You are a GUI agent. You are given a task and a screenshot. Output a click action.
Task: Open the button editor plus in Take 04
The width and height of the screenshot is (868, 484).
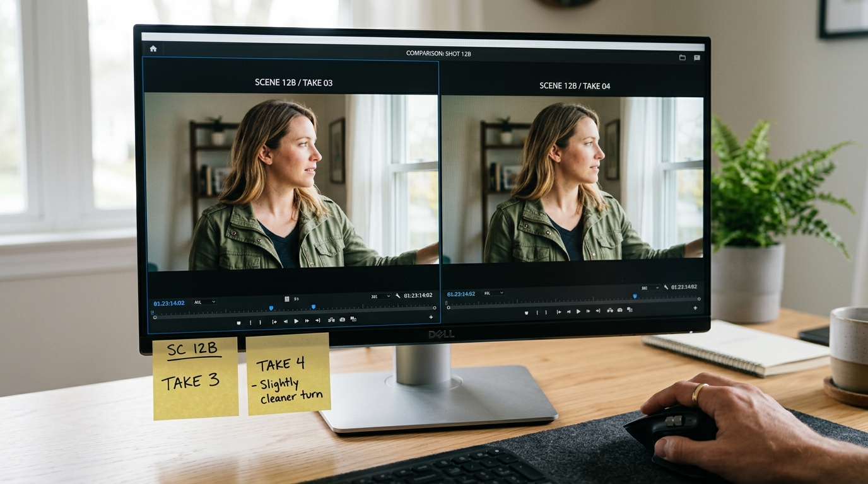[695, 308]
